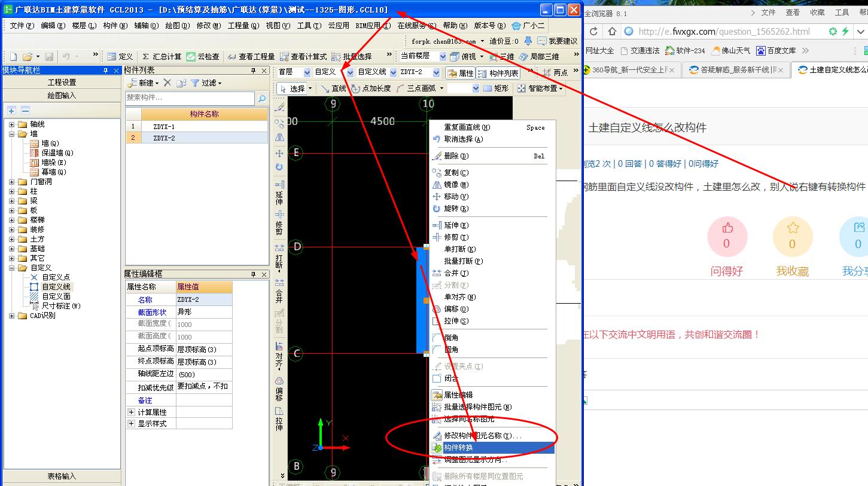Click the 截面形状 value cell 异形
This screenshot has height=486, width=868.
point(204,312)
